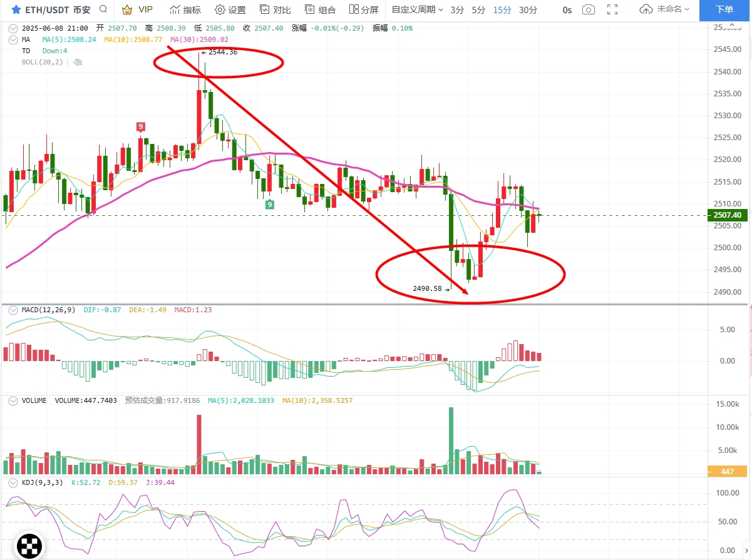Image resolution: width=752 pixels, height=560 pixels.
Task: Collapse the KDJ indicator panel header
Action: [x=13, y=482]
